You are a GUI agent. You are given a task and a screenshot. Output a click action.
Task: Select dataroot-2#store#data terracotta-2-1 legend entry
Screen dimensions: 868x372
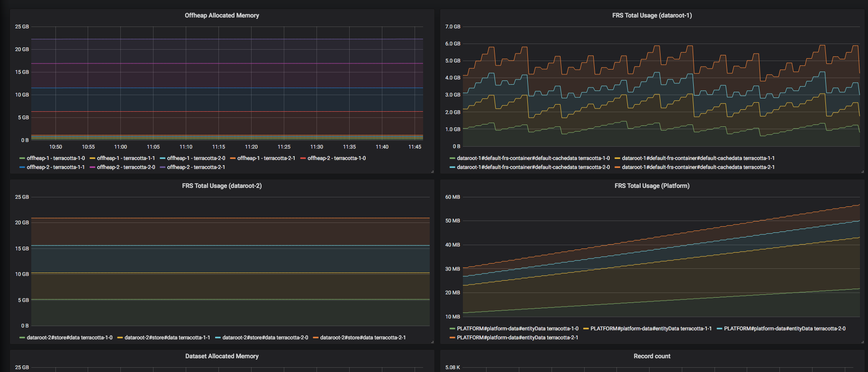pyautogui.click(x=363, y=337)
